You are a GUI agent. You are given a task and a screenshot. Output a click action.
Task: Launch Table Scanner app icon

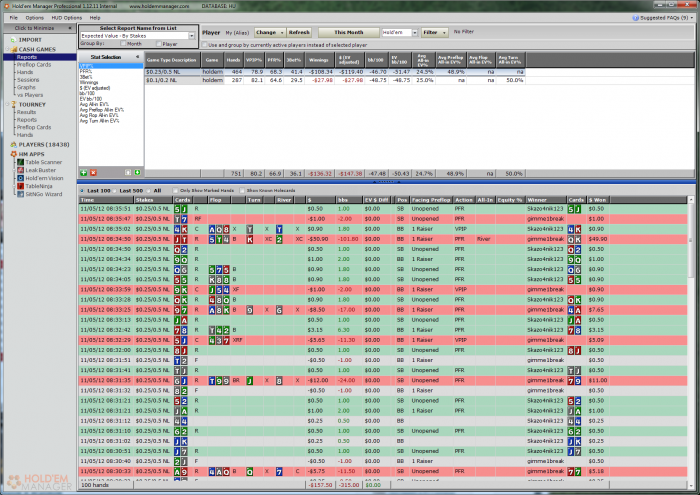click(21, 162)
